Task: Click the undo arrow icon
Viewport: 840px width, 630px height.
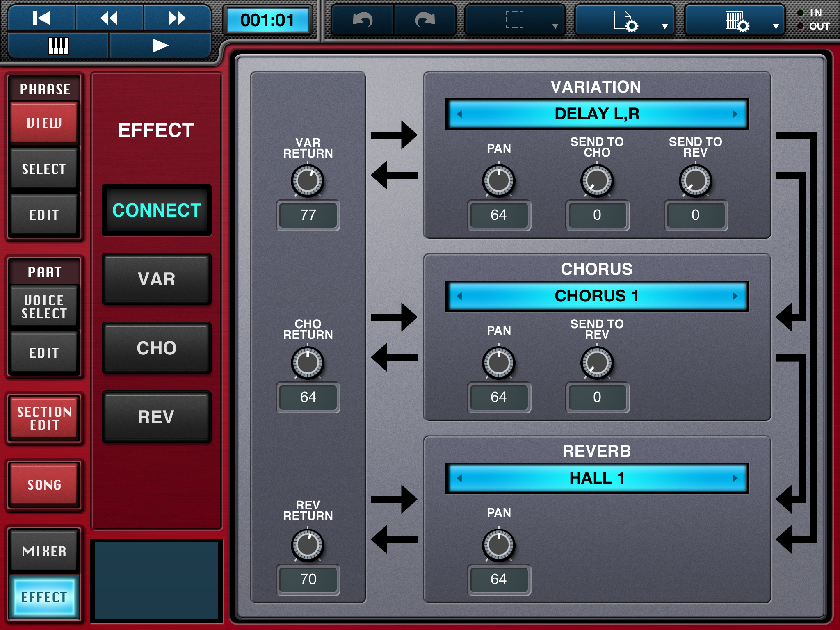Action: pyautogui.click(x=363, y=20)
